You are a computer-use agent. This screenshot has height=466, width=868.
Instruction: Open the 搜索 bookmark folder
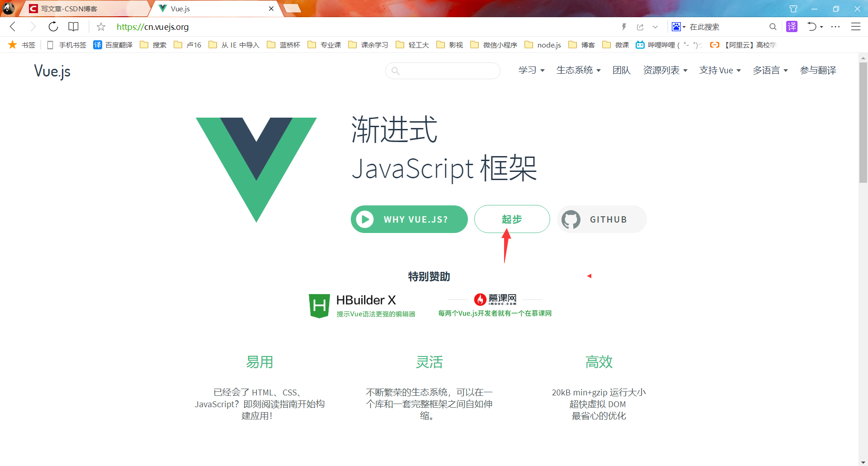(x=153, y=45)
